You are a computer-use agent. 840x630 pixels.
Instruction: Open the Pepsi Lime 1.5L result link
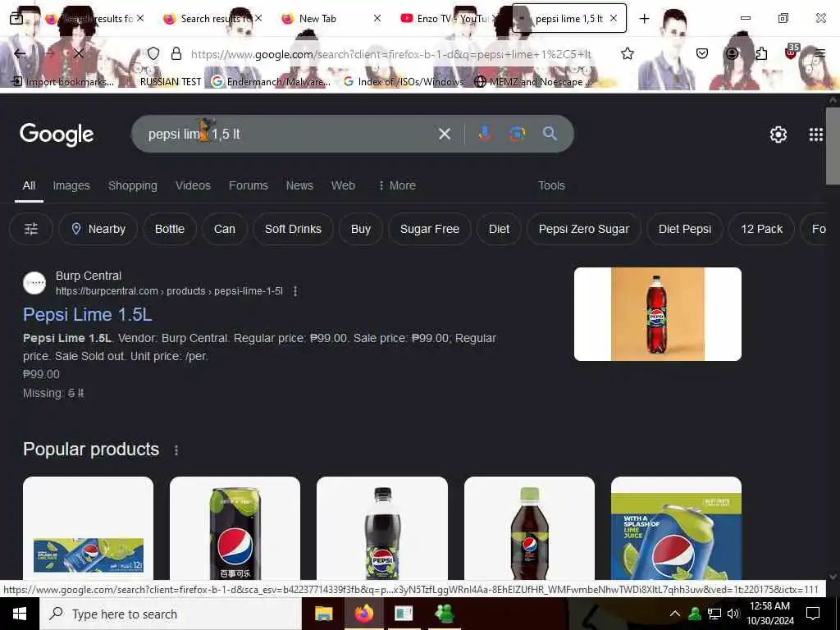pyautogui.click(x=87, y=314)
